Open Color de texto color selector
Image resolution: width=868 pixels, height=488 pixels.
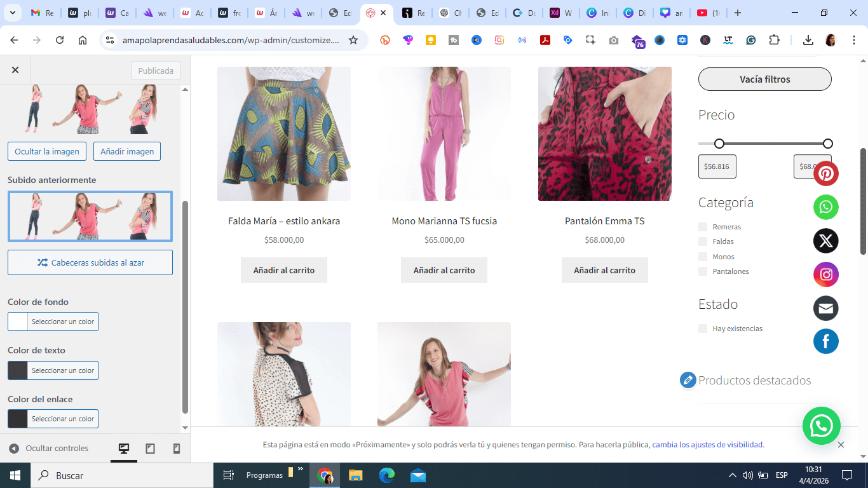tap(53, 370)
